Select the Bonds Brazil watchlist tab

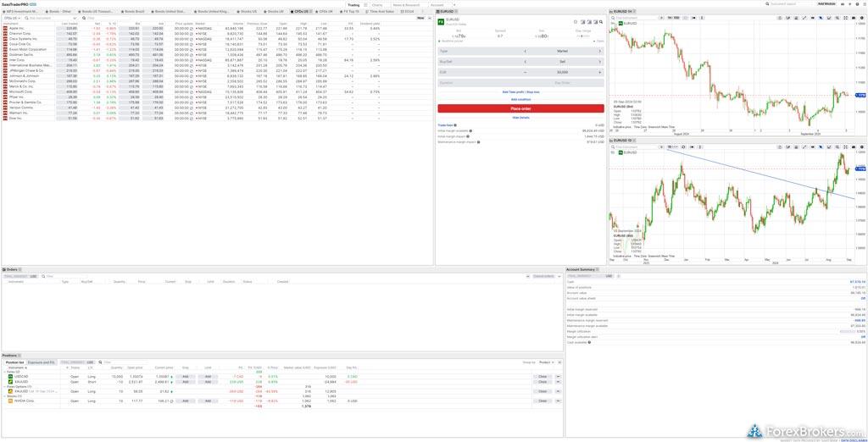pyautogui.click(x=132, y=11)
